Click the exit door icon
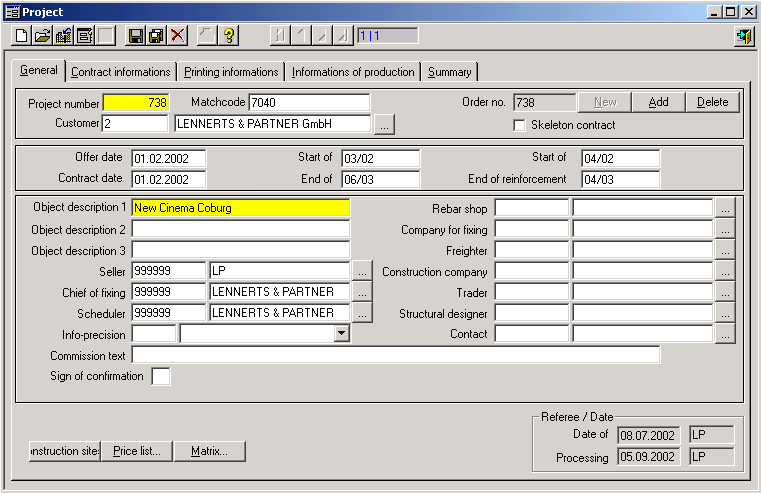 (x=743, y=36)
